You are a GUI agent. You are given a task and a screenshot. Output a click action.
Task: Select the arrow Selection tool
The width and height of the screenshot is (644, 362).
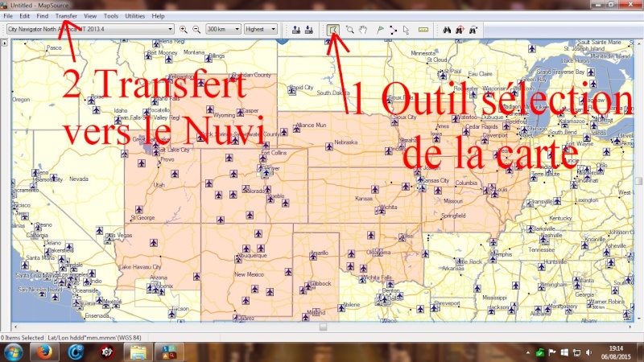[407, 30]
